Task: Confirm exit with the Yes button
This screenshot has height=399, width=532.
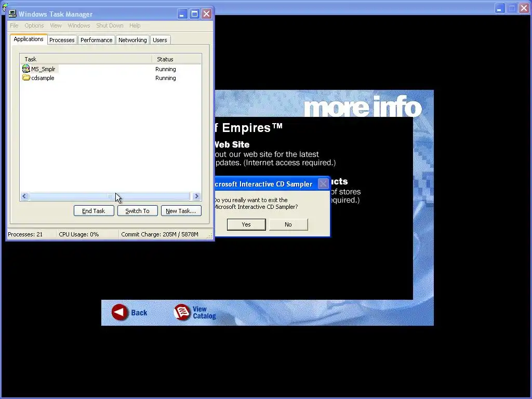Action: [246, 224]
